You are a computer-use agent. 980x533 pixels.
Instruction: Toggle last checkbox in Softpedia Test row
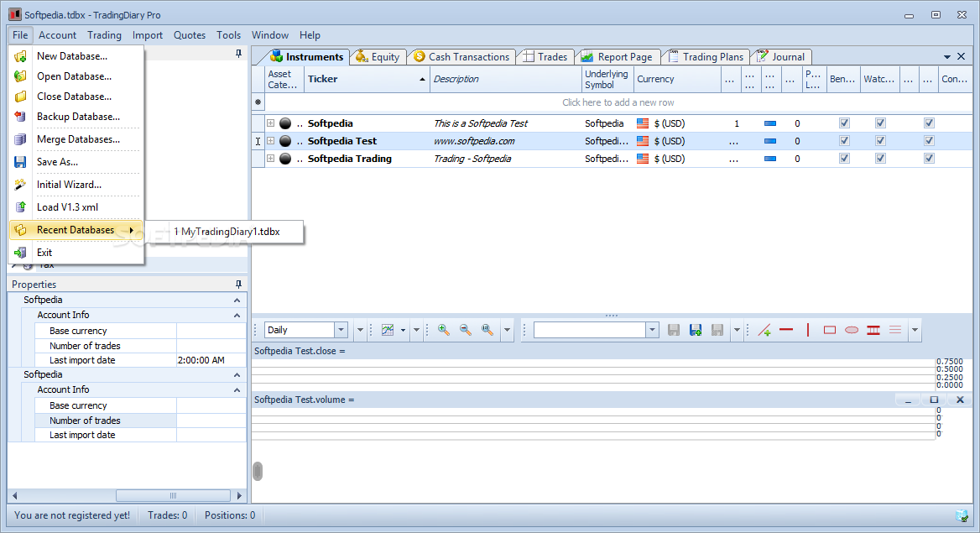coord(930,141)
